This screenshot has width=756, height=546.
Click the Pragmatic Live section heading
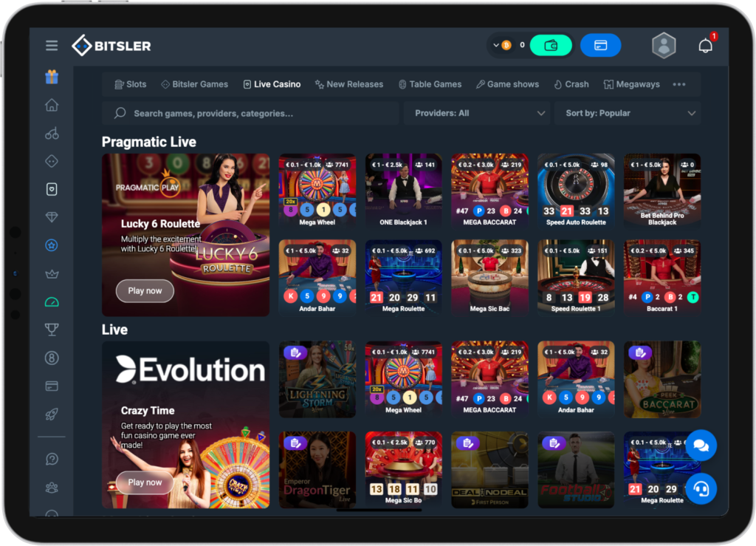(149, 142)
